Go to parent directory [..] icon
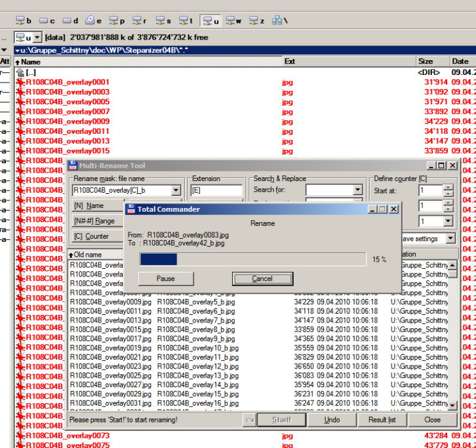The width and height of the screenshot is (476, 448). pyautogui.click(x=20, y=72)
